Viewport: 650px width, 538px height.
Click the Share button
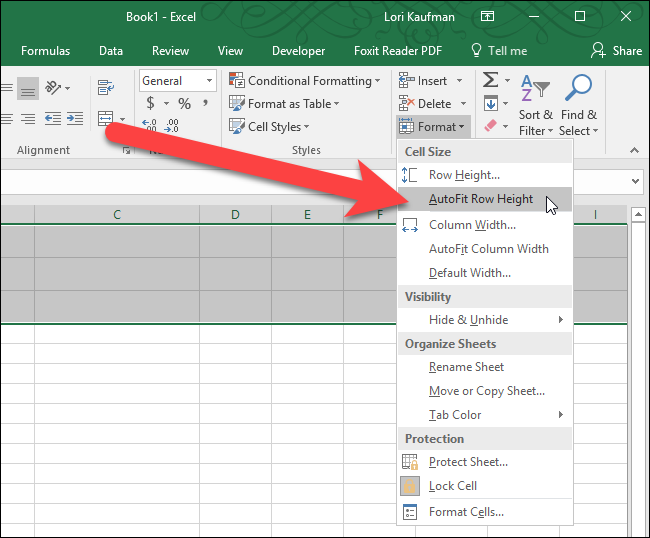[616, 51]
